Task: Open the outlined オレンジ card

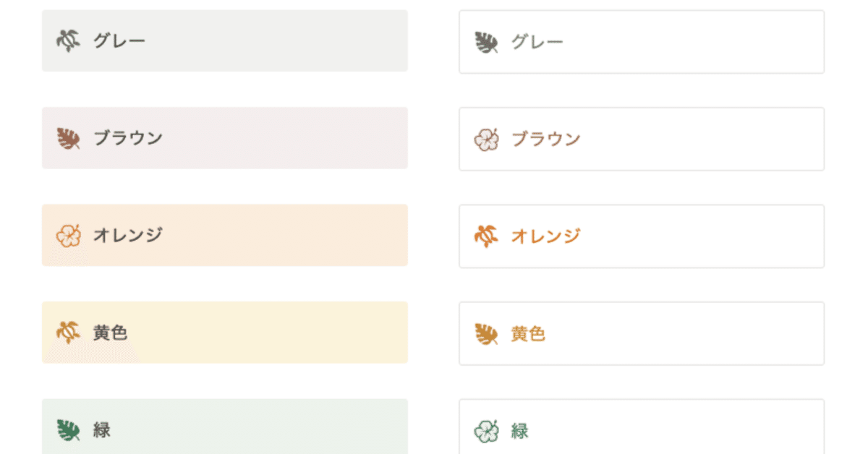Action: coord(641,236)
